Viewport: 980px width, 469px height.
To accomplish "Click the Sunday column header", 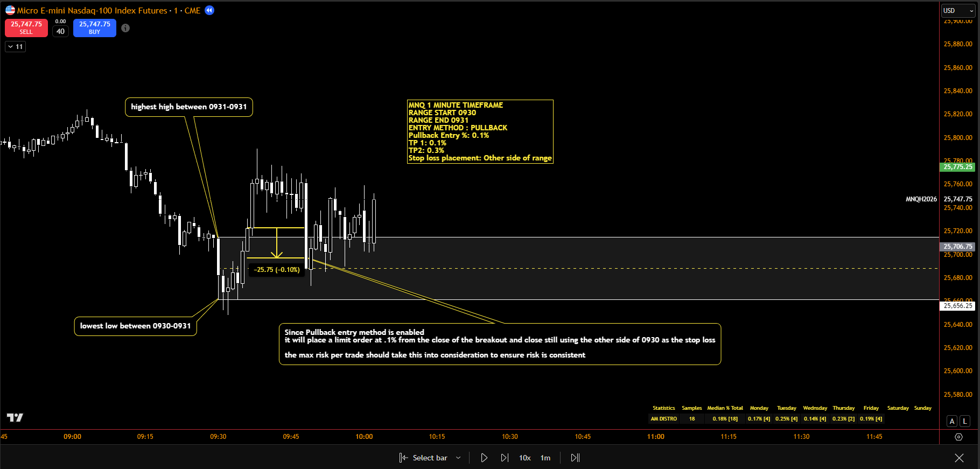I will 923,408.
